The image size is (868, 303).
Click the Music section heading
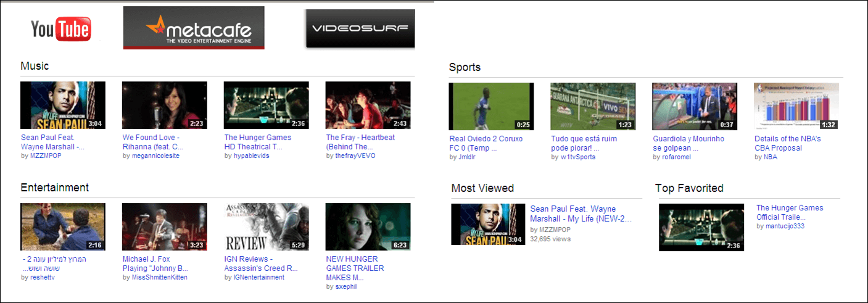[35, 65]
